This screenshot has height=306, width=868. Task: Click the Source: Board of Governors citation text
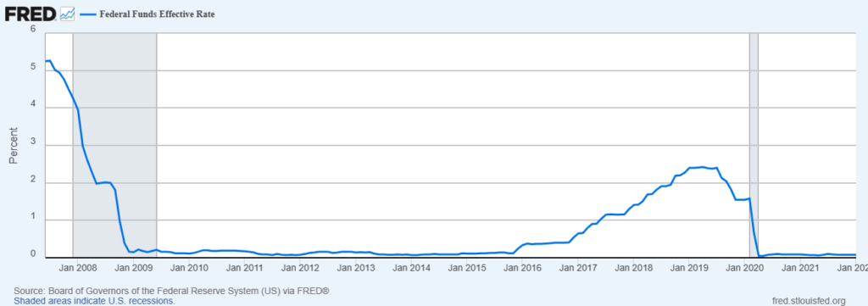[171, 291]
